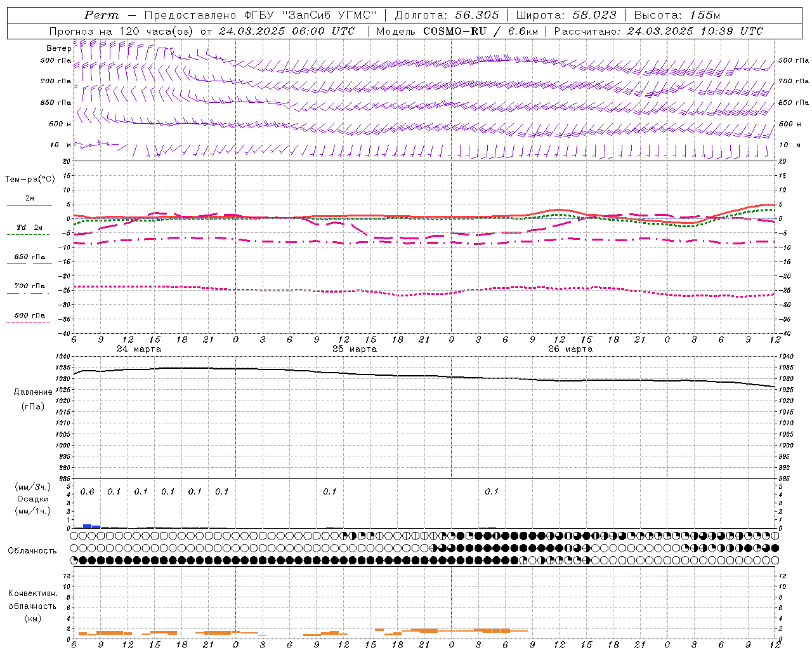Click the "850 гПа" temperature legend entry
The height and width of the screenshot is (650, 812).
coord(29,257)
